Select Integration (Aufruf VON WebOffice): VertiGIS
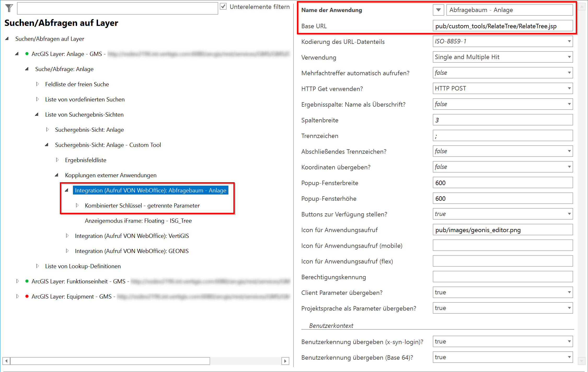Viewport: 588px width, 372px height. (x=132, y=236)
